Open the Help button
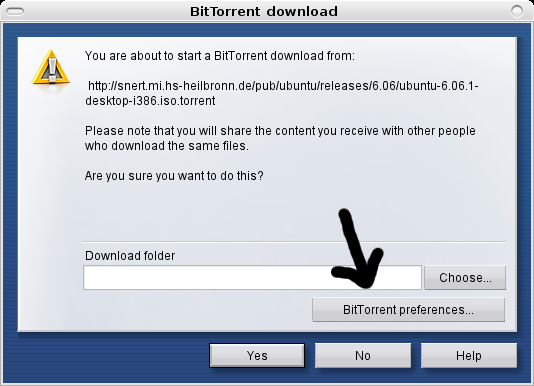 click(x=469, y=356)
